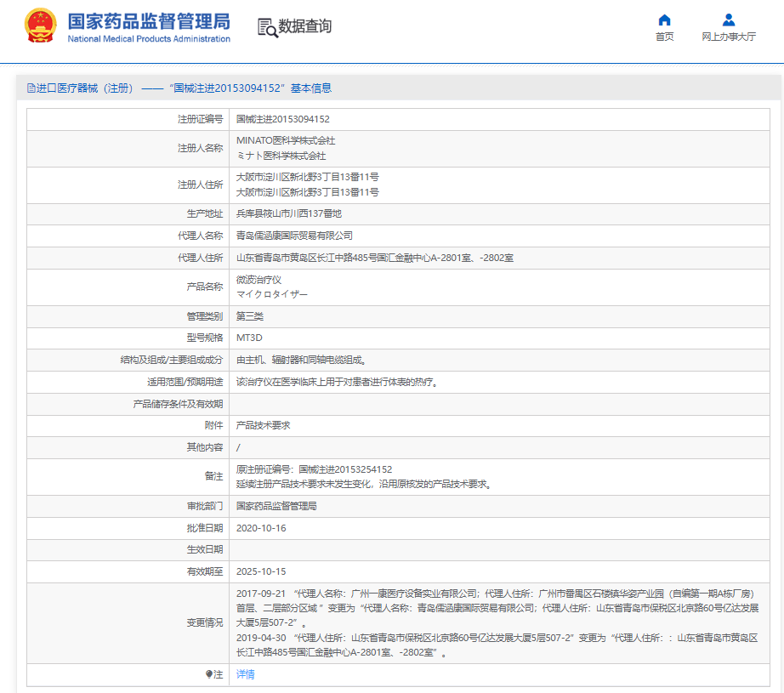Open 网上办事大厅 text label
This screenshot has height=693, width=784.
pos(728,37)
